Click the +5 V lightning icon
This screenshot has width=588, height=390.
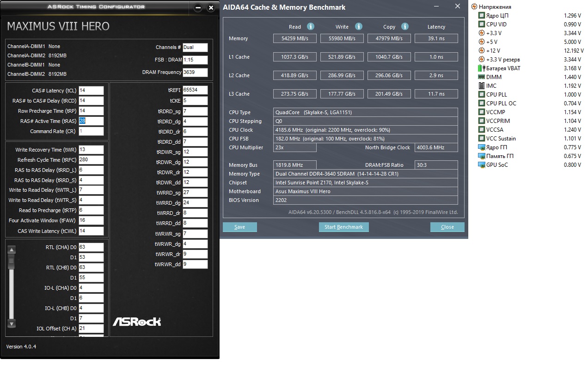[x=482, y=42]
